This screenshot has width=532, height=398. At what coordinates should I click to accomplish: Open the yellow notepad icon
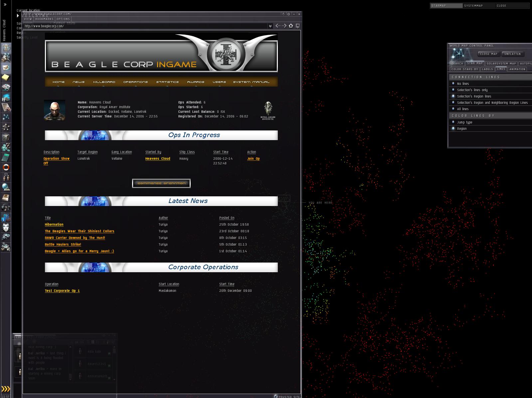pos(6,78)
